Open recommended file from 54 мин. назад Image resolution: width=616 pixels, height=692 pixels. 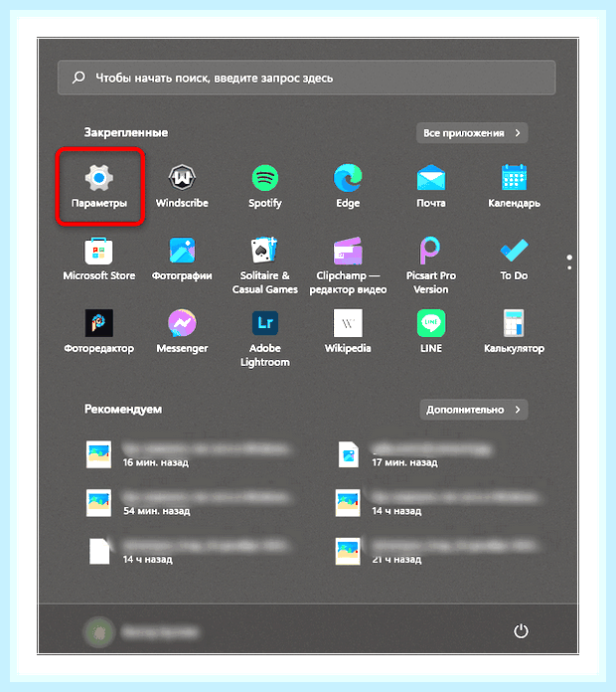point(190,503)
